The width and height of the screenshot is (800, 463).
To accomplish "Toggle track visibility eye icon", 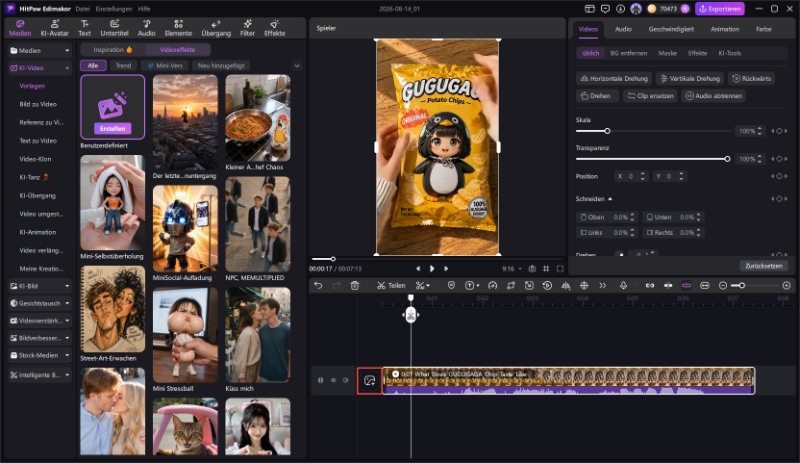I will coord(333,380).
